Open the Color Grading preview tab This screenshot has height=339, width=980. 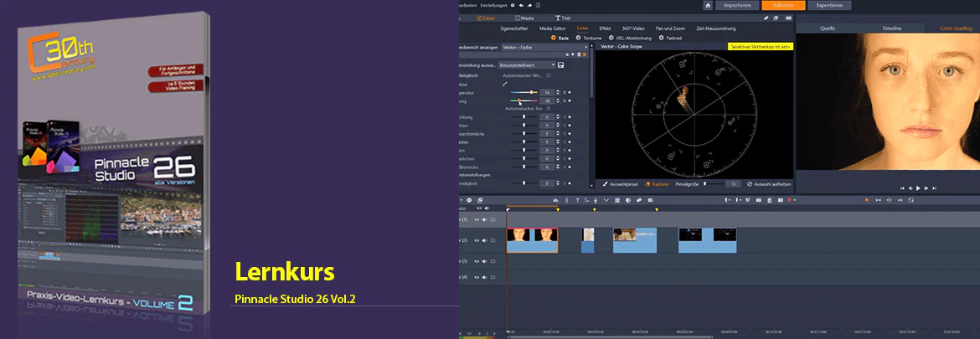click(x=956, y=28)
